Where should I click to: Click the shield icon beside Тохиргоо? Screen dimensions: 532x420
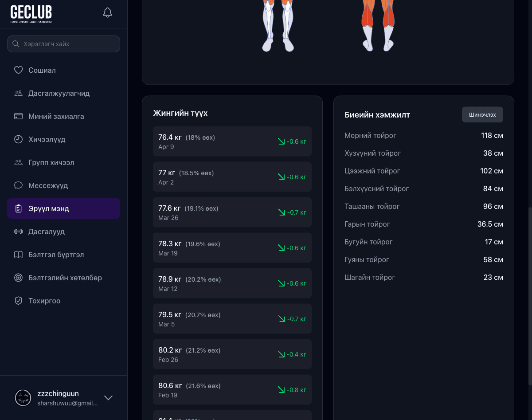(x=18, y=301)
